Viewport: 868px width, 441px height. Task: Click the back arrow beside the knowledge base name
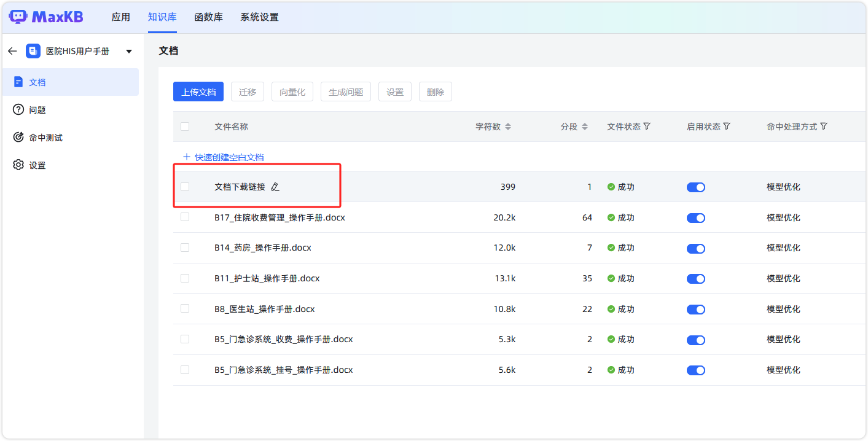pyautogui.click(x=12, y=51)
